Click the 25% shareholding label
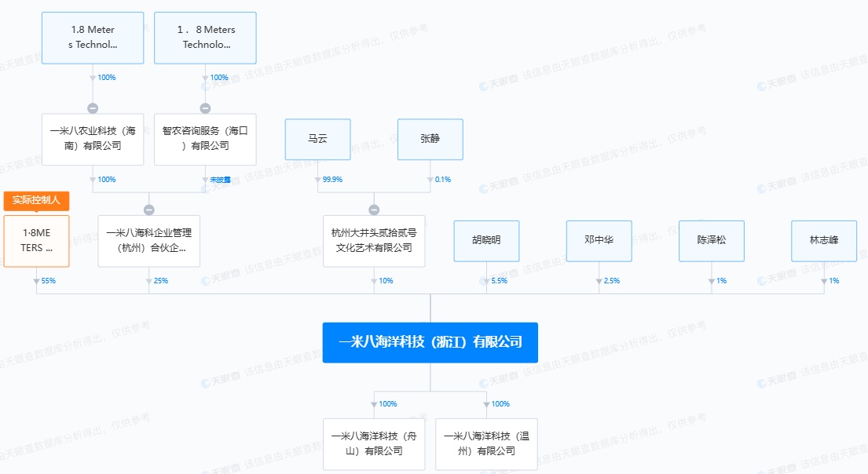 coord(160,281)
